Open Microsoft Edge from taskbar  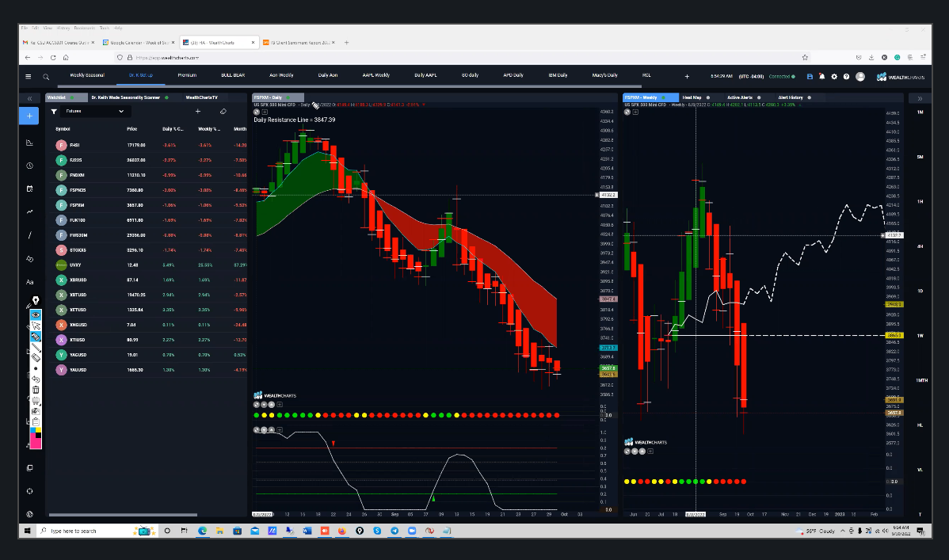(202, 531)
